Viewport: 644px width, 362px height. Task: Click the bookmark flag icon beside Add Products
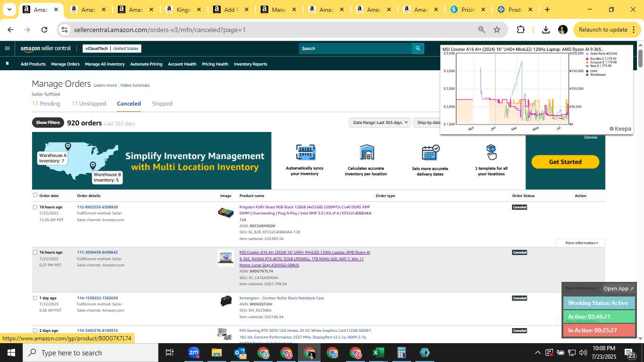[x=7, y=64]
